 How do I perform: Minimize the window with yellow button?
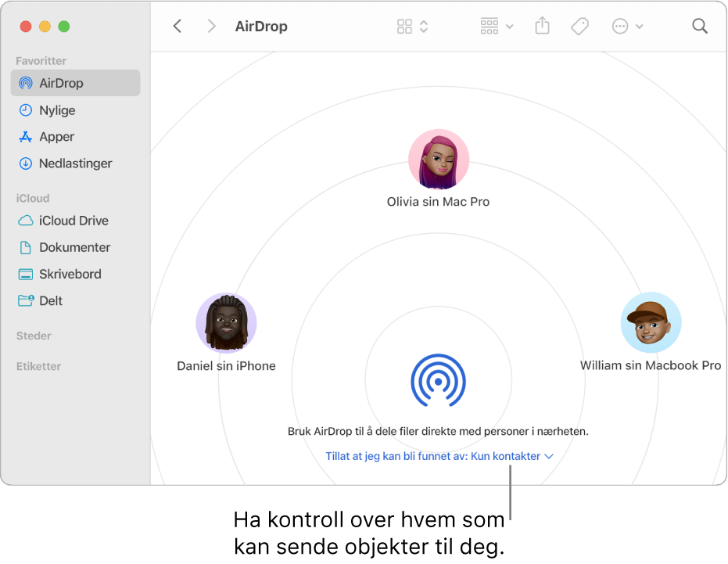pos(45,27)
